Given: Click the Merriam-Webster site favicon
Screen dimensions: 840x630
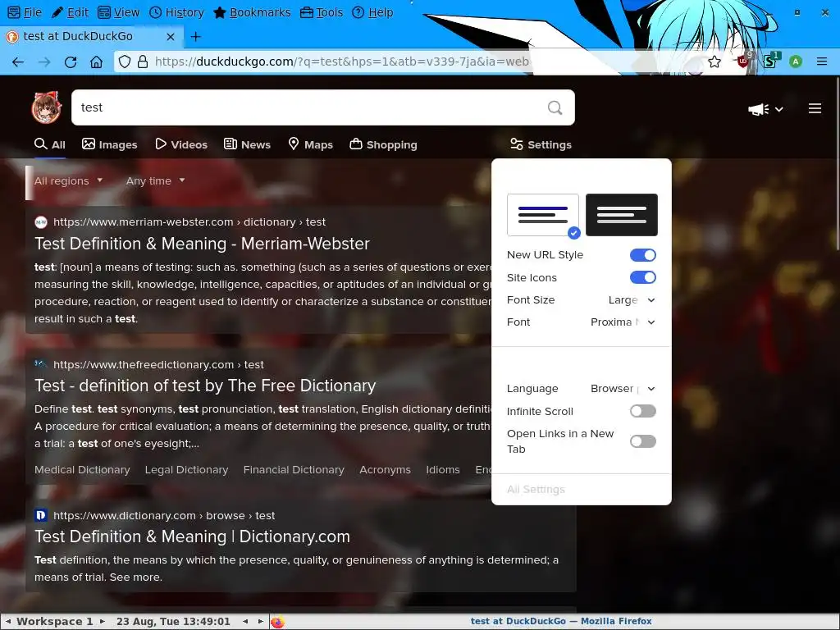Looking at the screenshot, I should coord(41,221).
